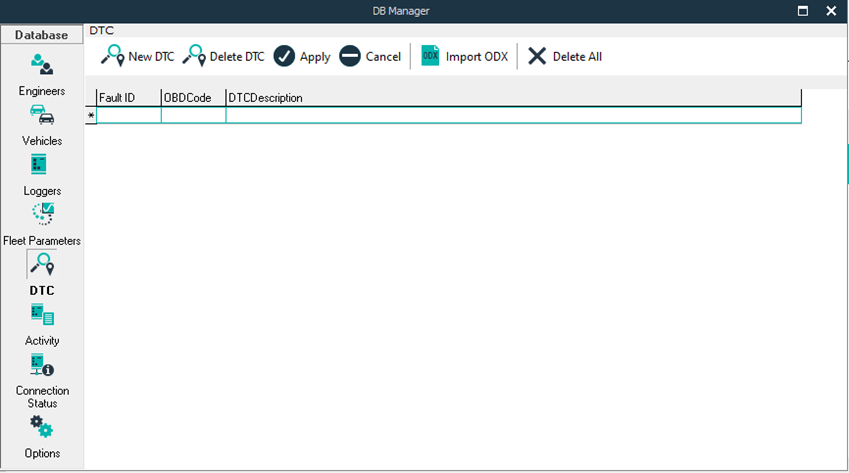Select the DTC sidebar icon

41,264
